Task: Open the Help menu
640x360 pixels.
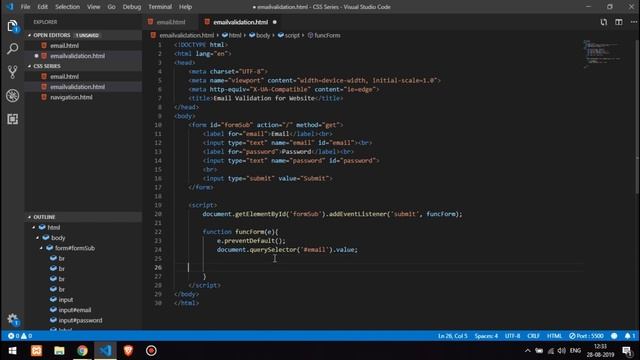Action: tap(185, 7)
